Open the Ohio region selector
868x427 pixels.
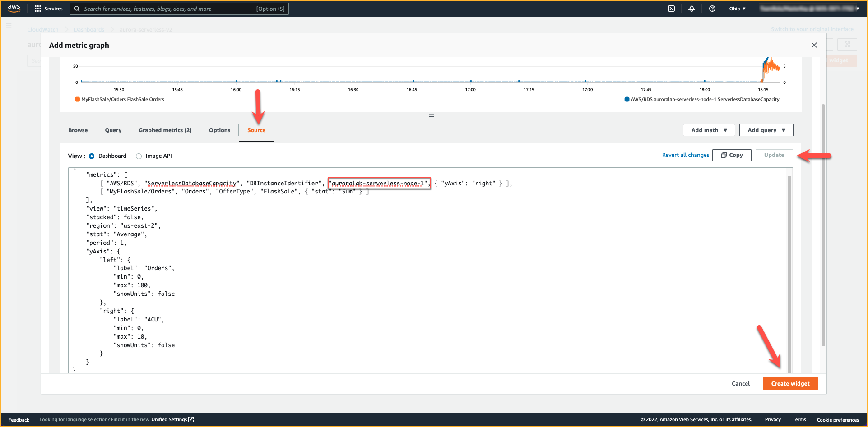tap(737, 9)
